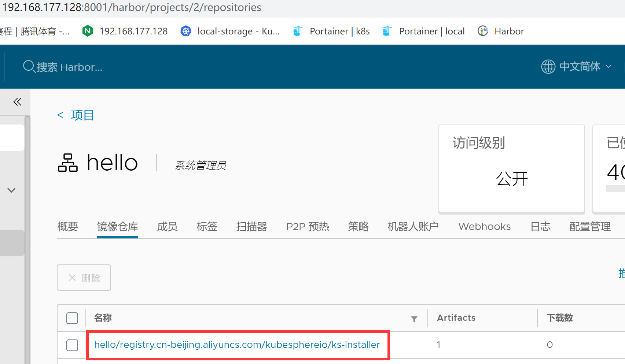Click the Harbor bookmark favicon
Viewport: 625px width, 364px height.
click(x=483, y=31)
